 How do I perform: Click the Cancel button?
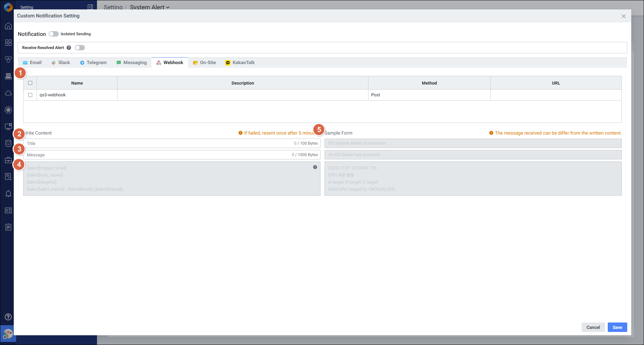[593, 327]
